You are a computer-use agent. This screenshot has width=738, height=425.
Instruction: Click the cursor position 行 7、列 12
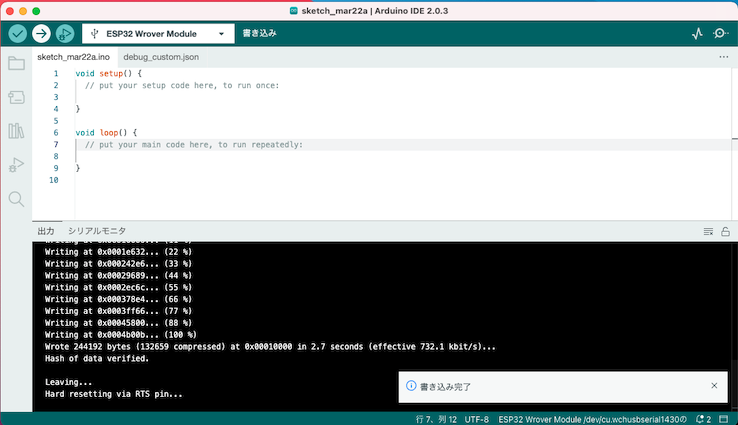tap(436, 419)
